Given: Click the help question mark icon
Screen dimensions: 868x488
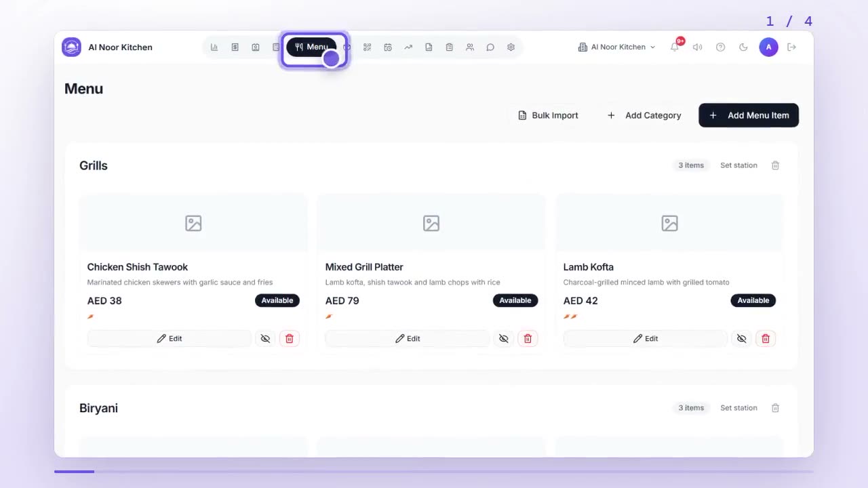Looking at the screenshot, I should (x=721, y=47).
